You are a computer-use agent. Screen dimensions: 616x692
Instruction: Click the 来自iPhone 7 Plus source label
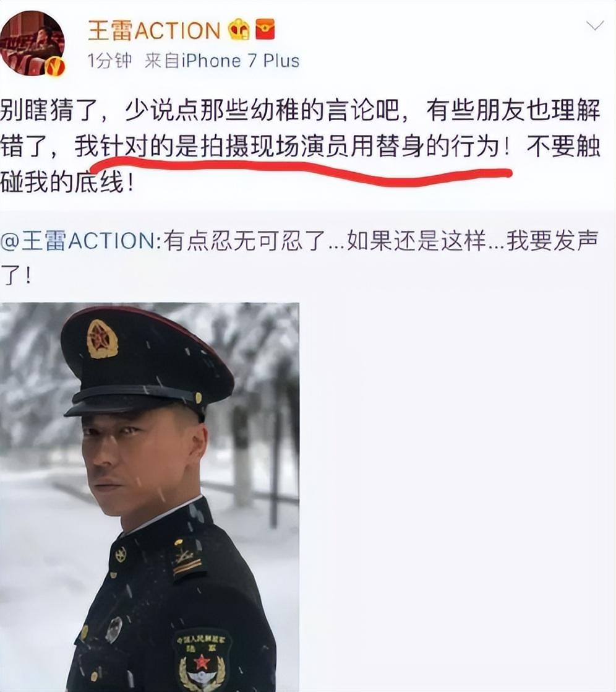pos(222,61)
